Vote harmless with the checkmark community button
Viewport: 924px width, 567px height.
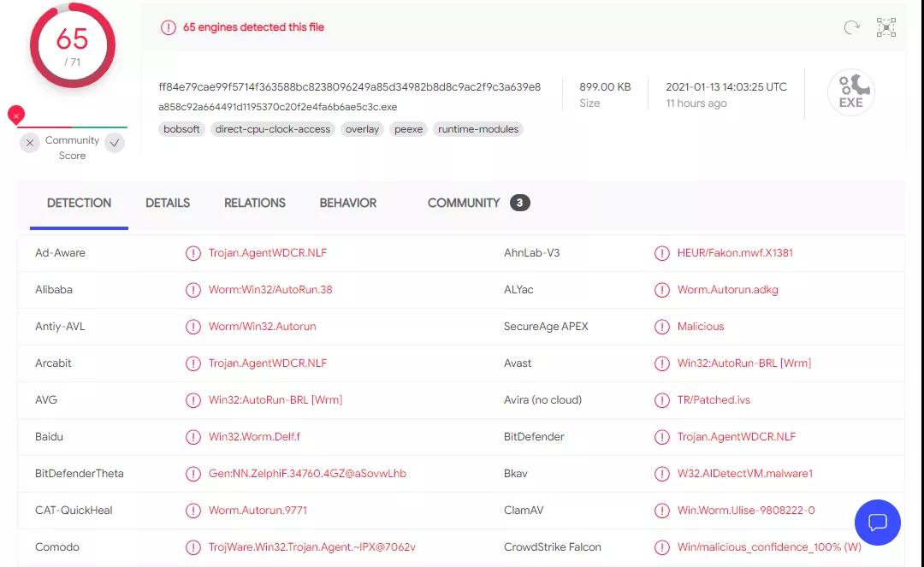click(115, 144)
